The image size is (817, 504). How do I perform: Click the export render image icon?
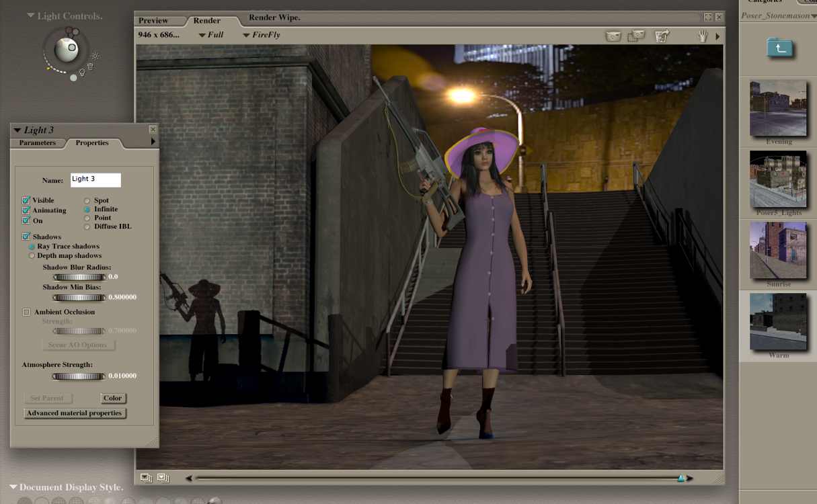662,36
